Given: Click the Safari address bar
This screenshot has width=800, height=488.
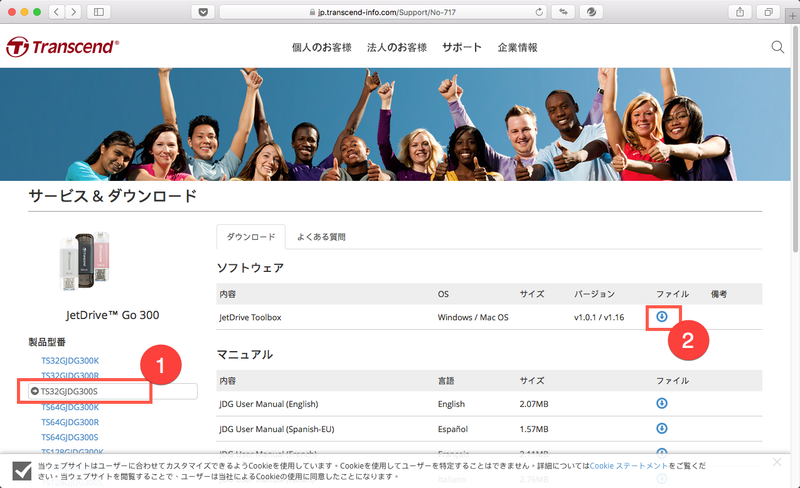Looking at the screenshot, I should [x=383, y=12].
